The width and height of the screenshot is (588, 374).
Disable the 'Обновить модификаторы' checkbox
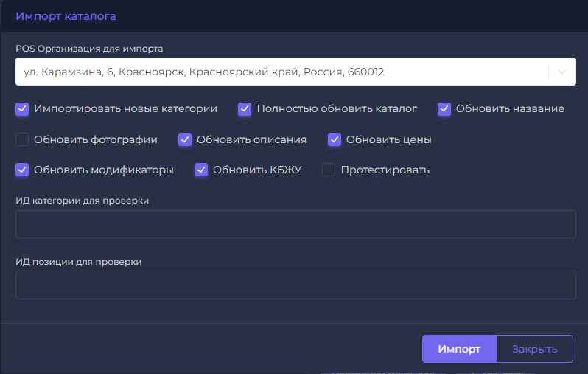[22, 170]
